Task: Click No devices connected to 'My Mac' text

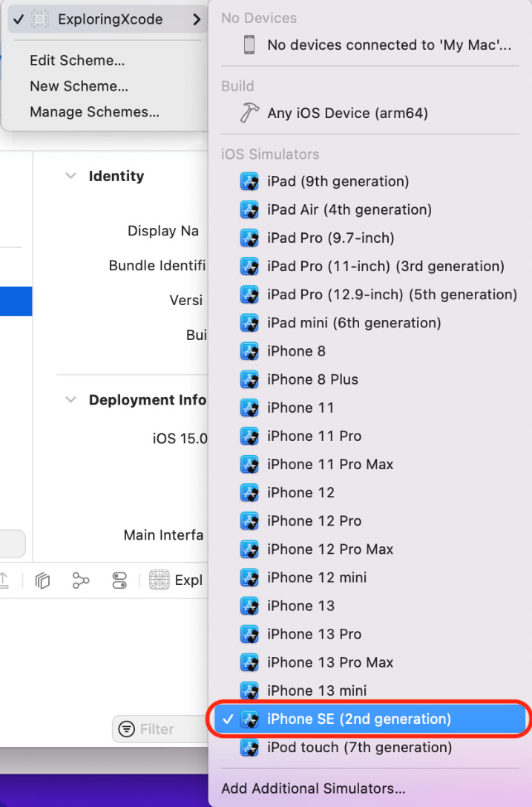Action: point(389,45)
